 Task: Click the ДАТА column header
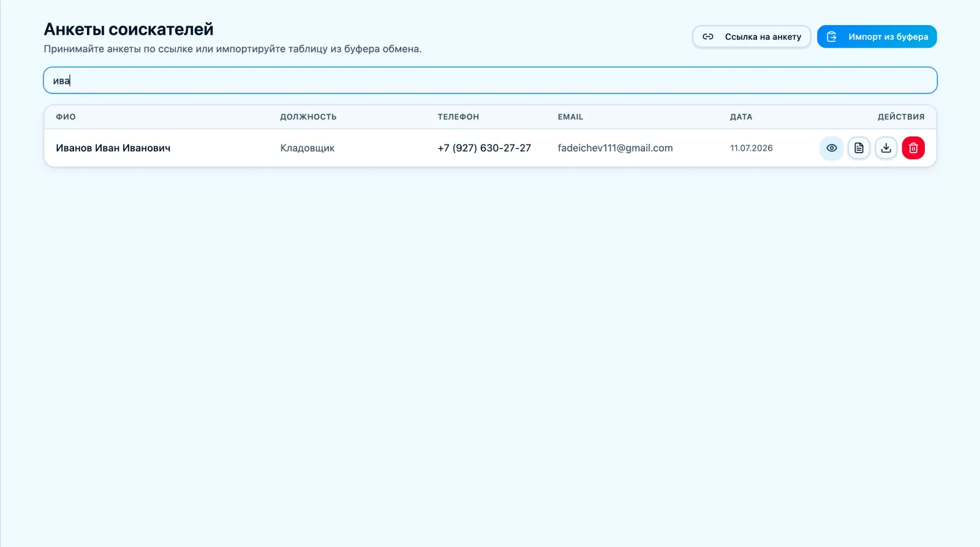coord(741,117)
